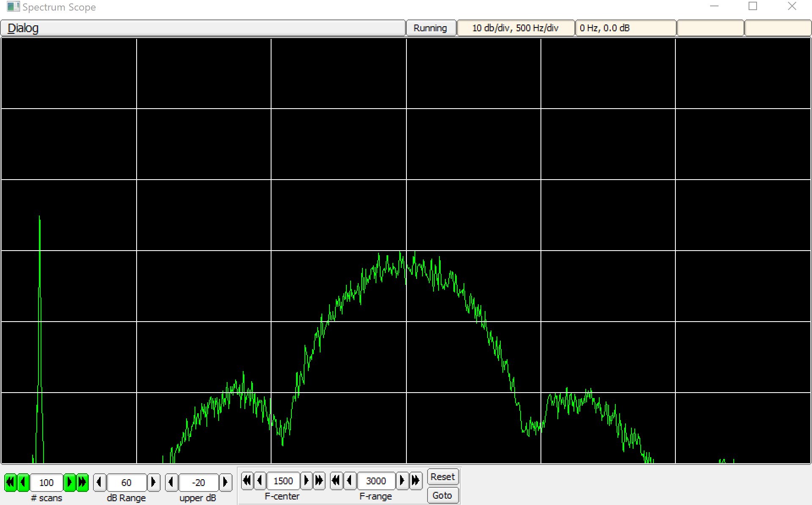812x505 pixels.
Task: Click the Running status button
Action: click(431, 28)
